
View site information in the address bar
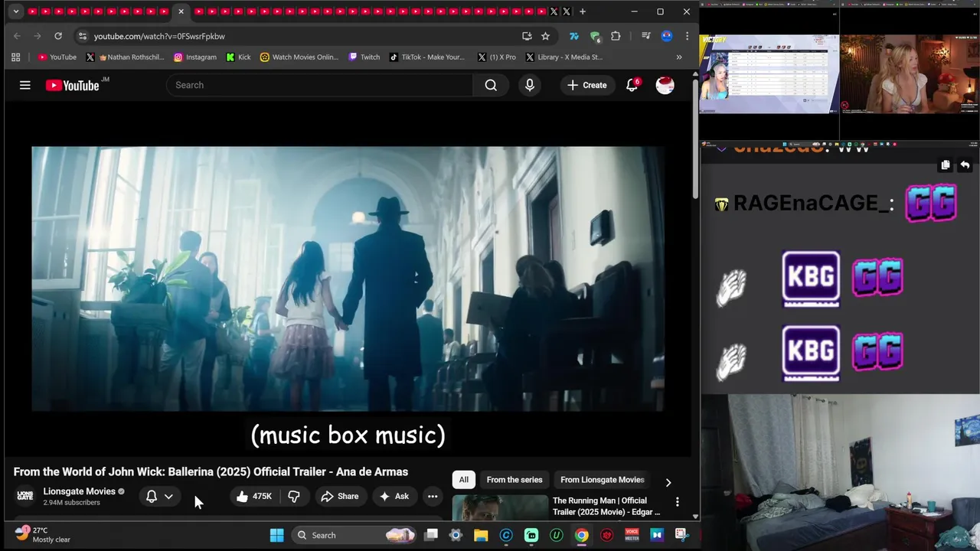(x=82, y=36)
